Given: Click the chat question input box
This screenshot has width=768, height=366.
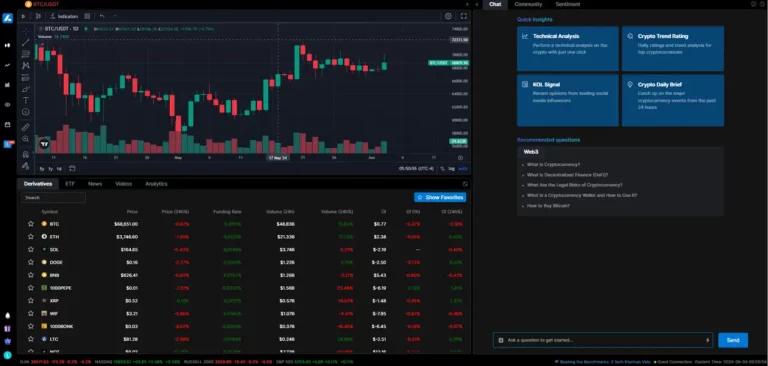Looking at the screenshot, I should click(x=603, y=340).
